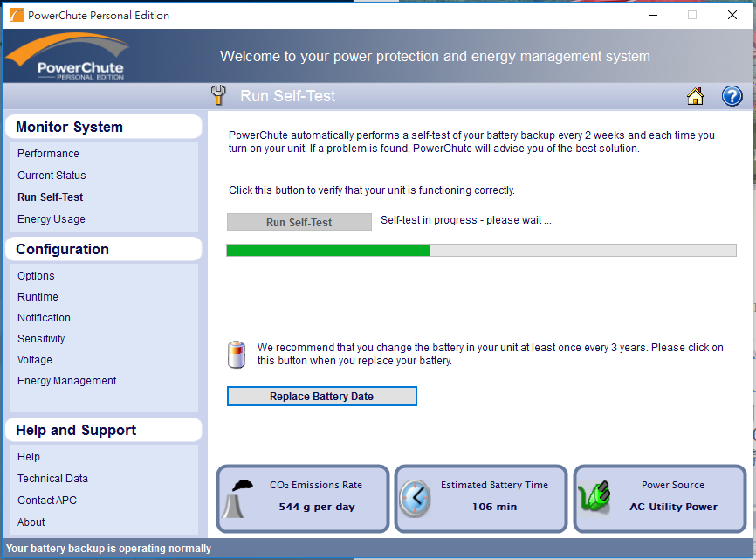Click the wrench Self-Test header icon
756x560 pixels.
coord(218,94)
